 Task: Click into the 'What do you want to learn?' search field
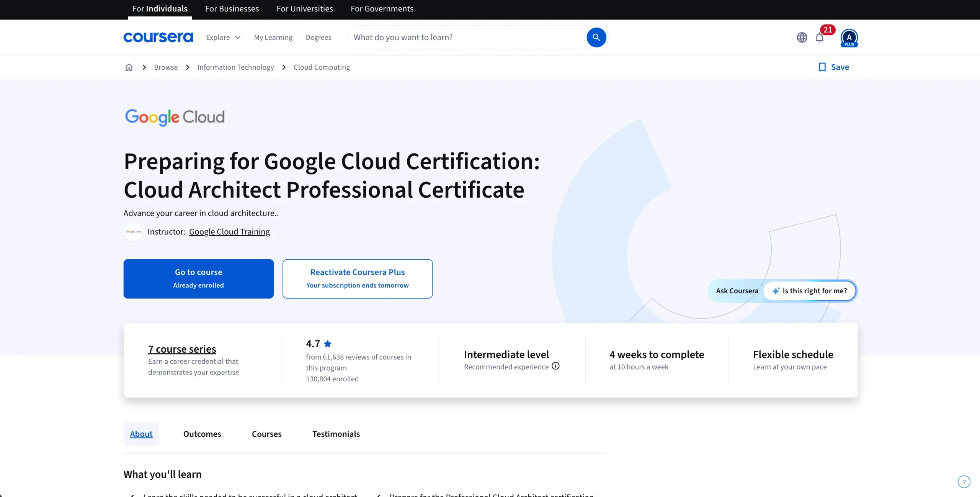467,38
